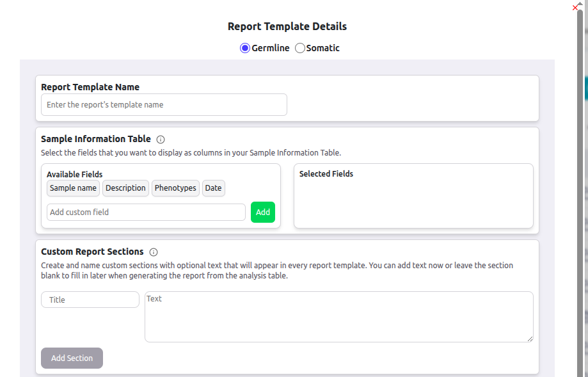Click the Date field chip
588x377 pixels.
(213, 188)
